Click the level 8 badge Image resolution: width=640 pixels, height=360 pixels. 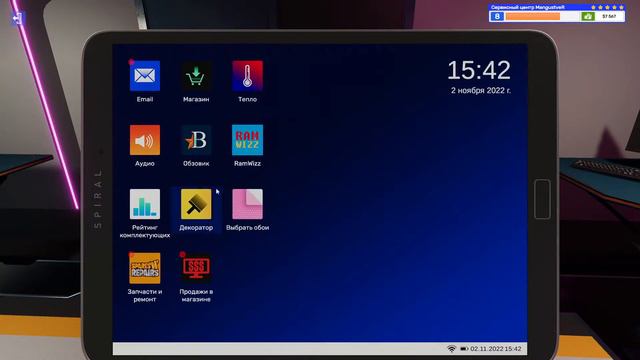497,16
